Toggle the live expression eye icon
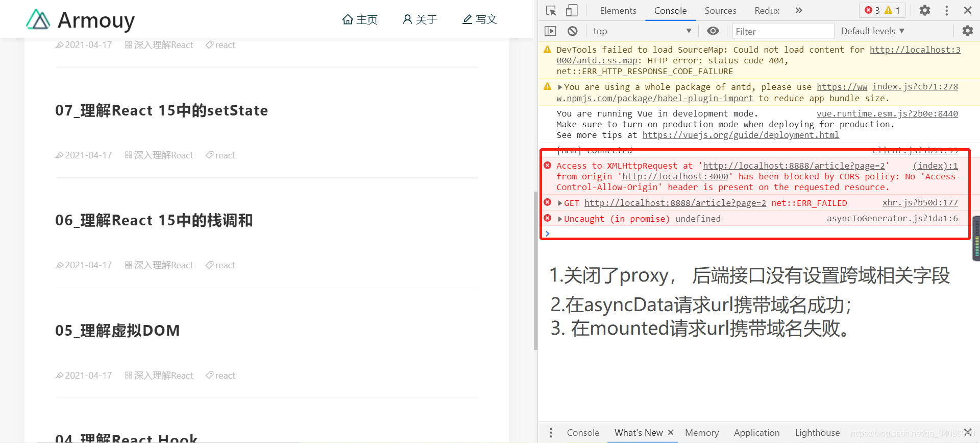980x443 pixels. [x=713, y=31]
